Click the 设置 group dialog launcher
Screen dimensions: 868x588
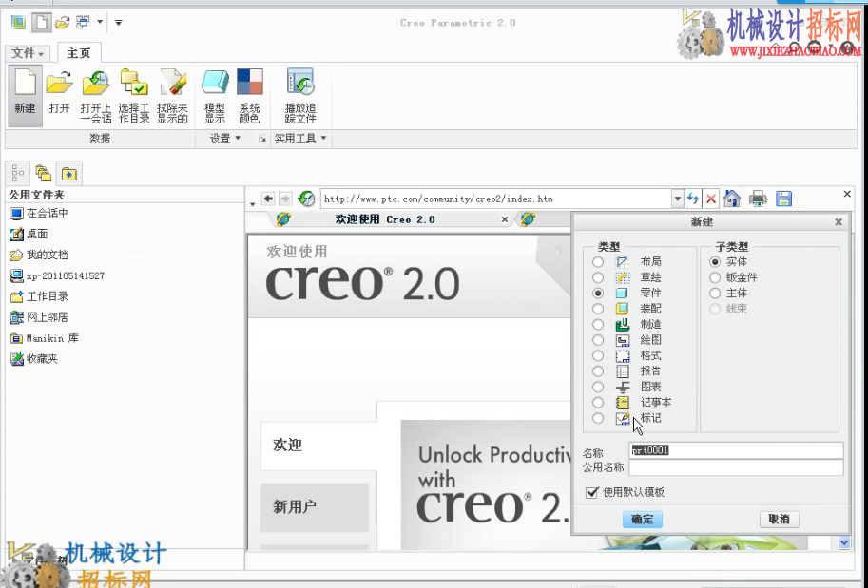[262, 139]
